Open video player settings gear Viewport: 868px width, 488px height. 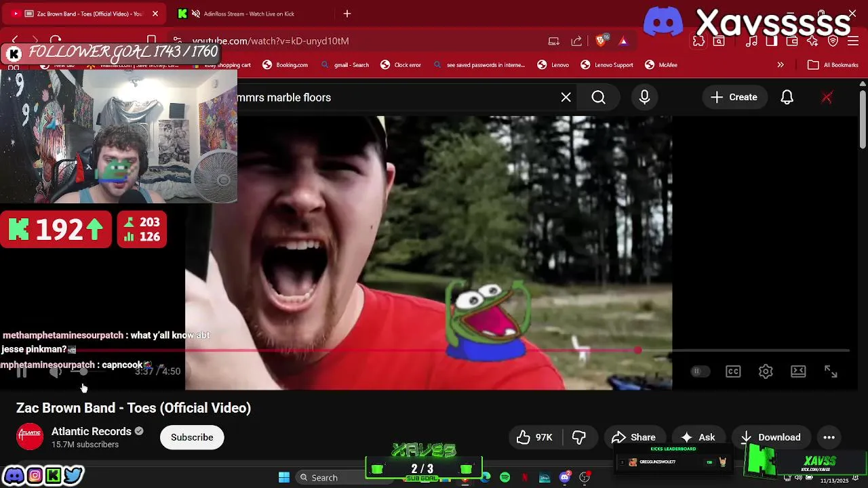(x=766, y=371)
